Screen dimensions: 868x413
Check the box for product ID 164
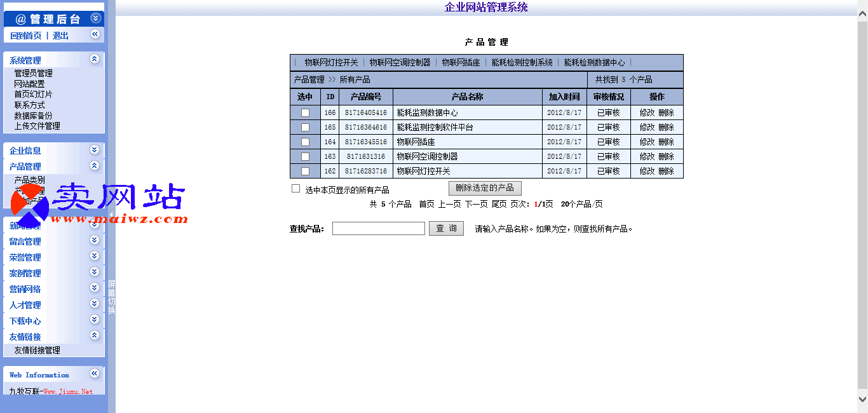(305, 142)
